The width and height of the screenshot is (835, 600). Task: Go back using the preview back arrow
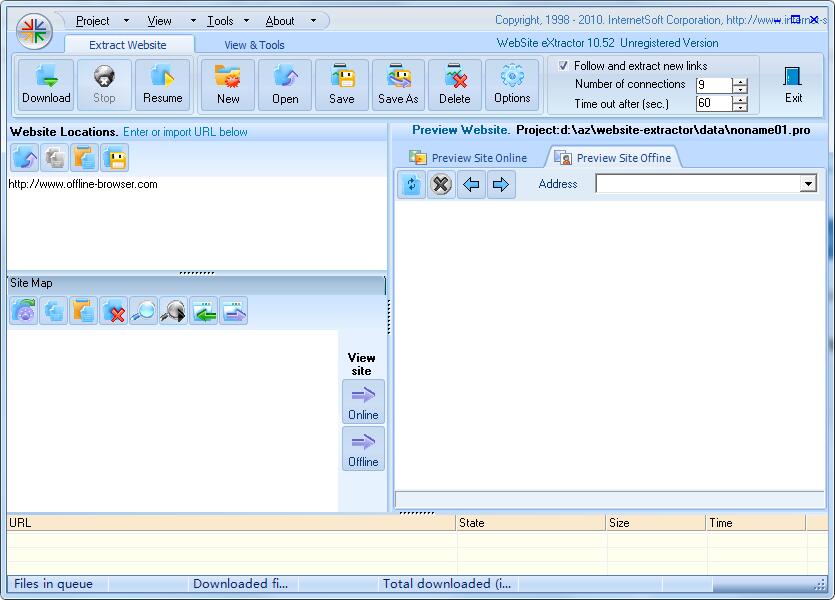[470, 184]
